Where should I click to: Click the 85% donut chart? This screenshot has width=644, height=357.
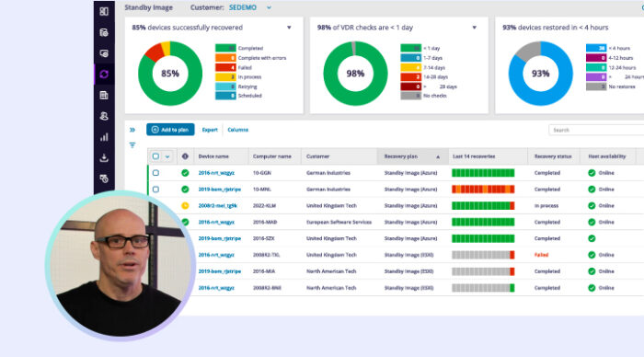(170, 74)
